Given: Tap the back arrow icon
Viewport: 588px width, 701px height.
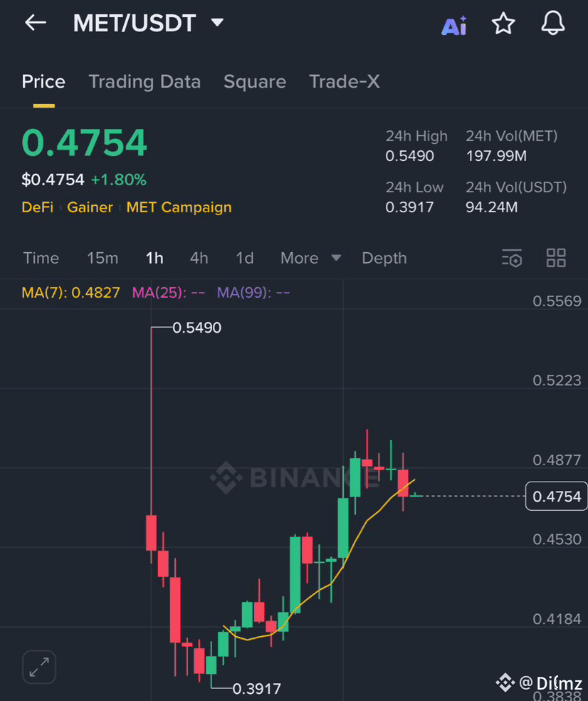Looking at the screenshot, I should (x=36, y=22).
